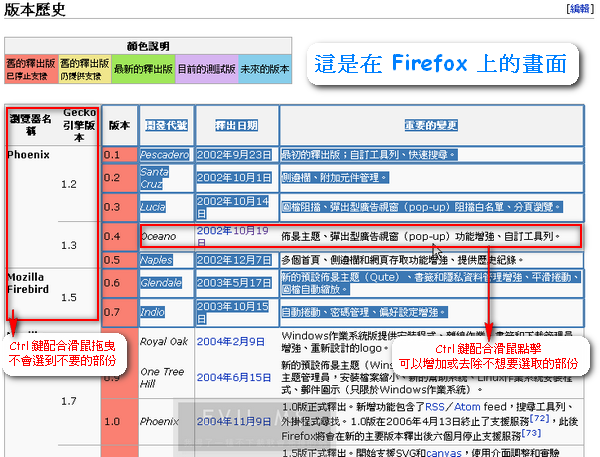Viewport: 600px width, 457px height.
Task: Click the 版本歷史 section heading
Action: [x=35, y=10]
